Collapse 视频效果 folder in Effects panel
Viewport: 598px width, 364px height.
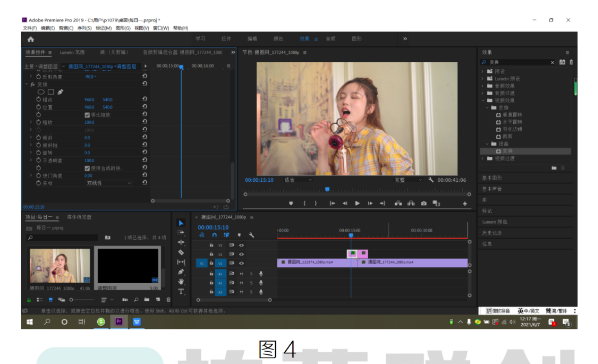coord(483,100)
